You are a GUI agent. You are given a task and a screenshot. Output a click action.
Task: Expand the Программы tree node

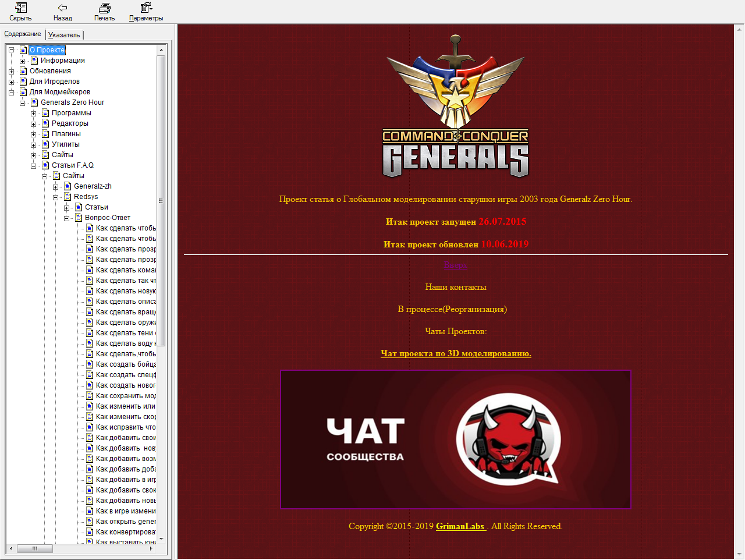(x=33, y=113)
